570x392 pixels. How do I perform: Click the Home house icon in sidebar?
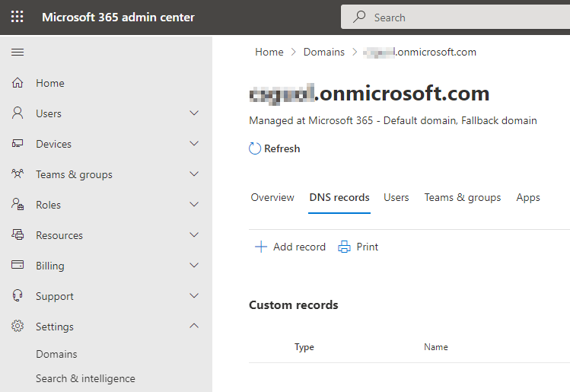pyautogui.click(x=18, y=83)
